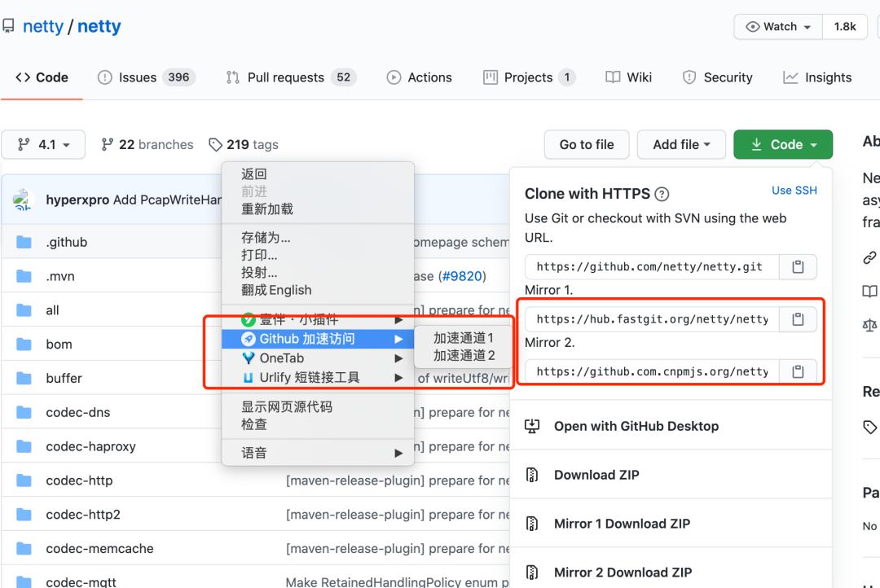Screen dimensions: 880x588
Task: Click the repository book icon before netty/netty
Action: pos(9,24)
